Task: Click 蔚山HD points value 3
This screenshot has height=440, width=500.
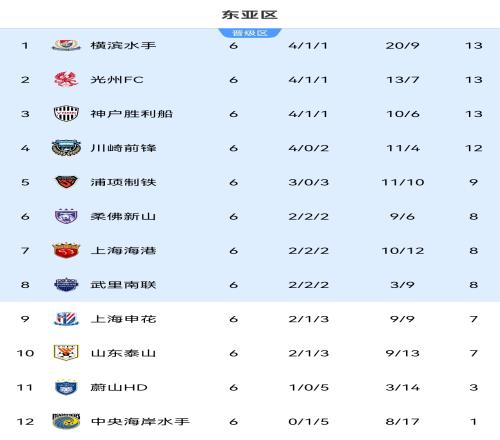Action: point(474,387)
